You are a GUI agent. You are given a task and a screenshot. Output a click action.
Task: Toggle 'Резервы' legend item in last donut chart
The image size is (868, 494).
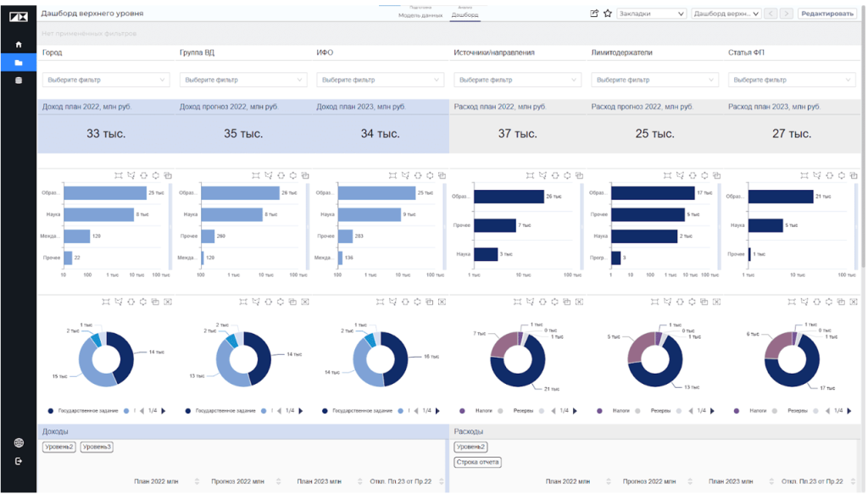click(796, 411)
